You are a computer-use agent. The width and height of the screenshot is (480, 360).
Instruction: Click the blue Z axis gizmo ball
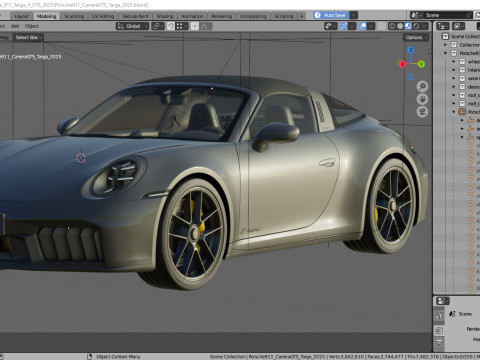pyautogui.click(x=411, y=50)
